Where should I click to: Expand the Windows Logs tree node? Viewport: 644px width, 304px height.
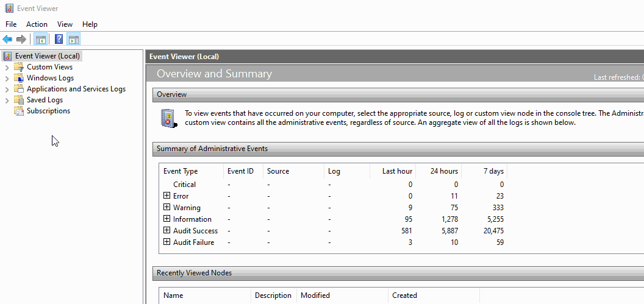pyautogui.click(x=7, y=79)
